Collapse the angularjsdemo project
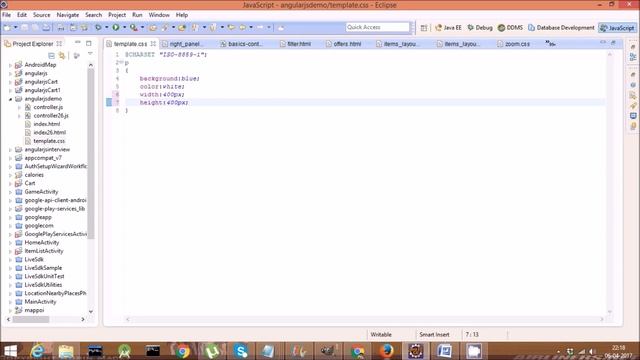The width and height of the screenshot is (640, 360). point(10,99)
